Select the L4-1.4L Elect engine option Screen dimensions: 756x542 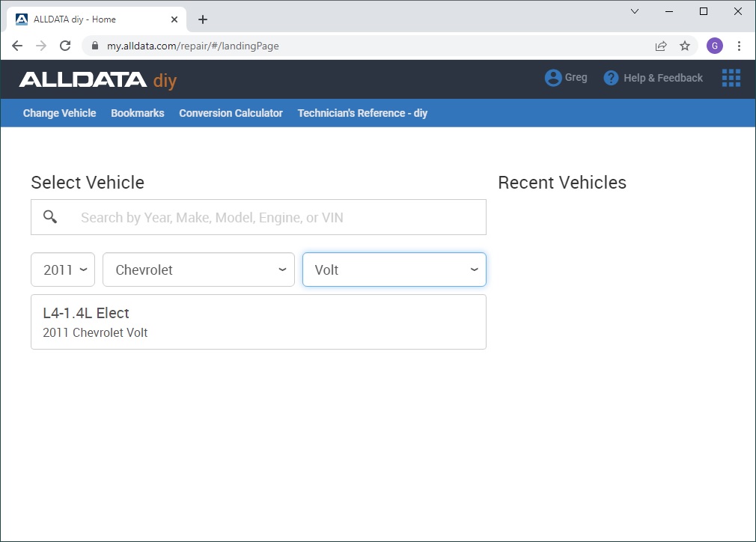click(x=258, y=322)
